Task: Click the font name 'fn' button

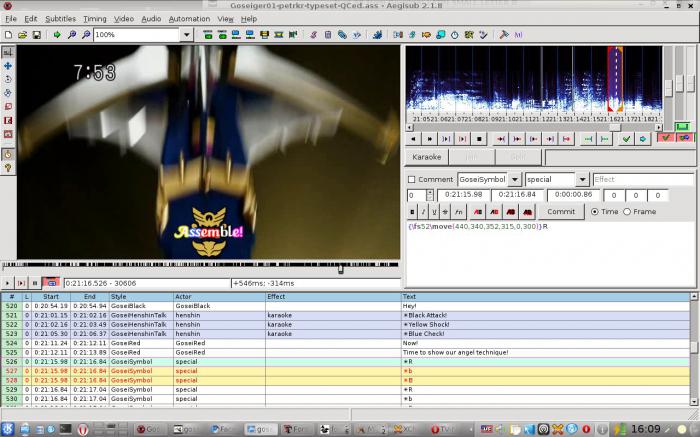Action: click(x=458, y=212)
